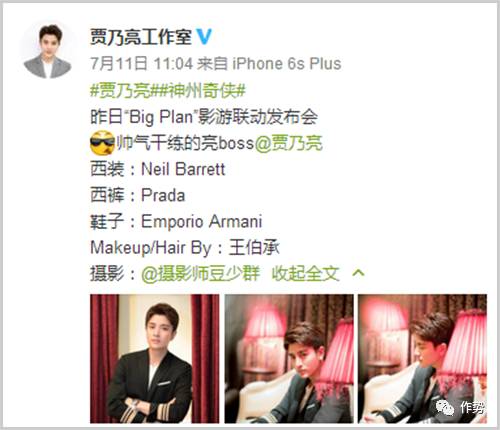The width and height of the screenshot is (500, 430).
Task: Collapse post with the upward chevron
Action: click(358, 273)
